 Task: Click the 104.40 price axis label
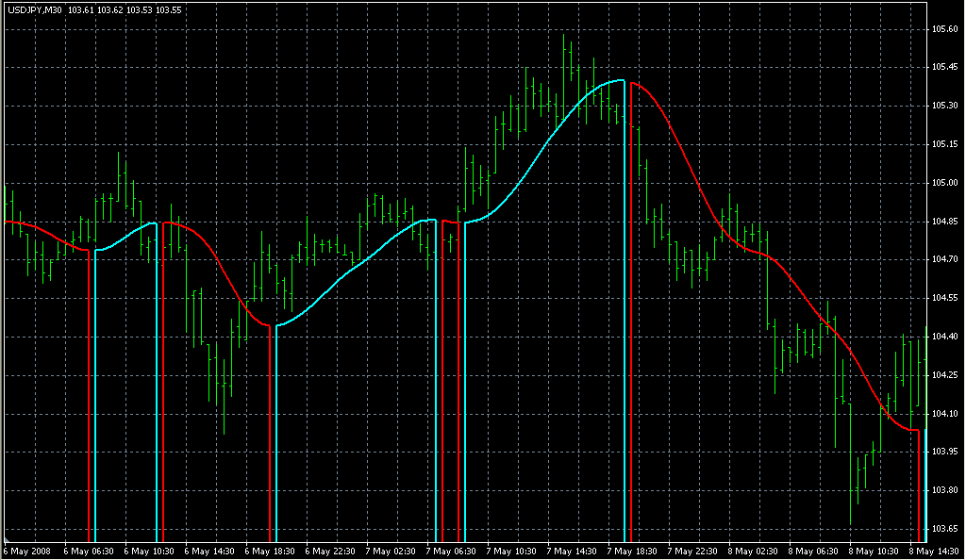[945, 337]
